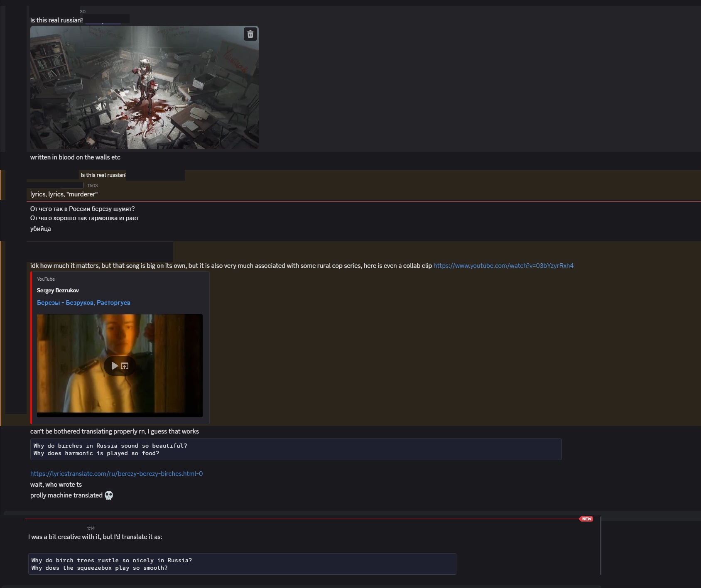Click the line 'От чего хорошо так гармошка играет'

(84, 218)
